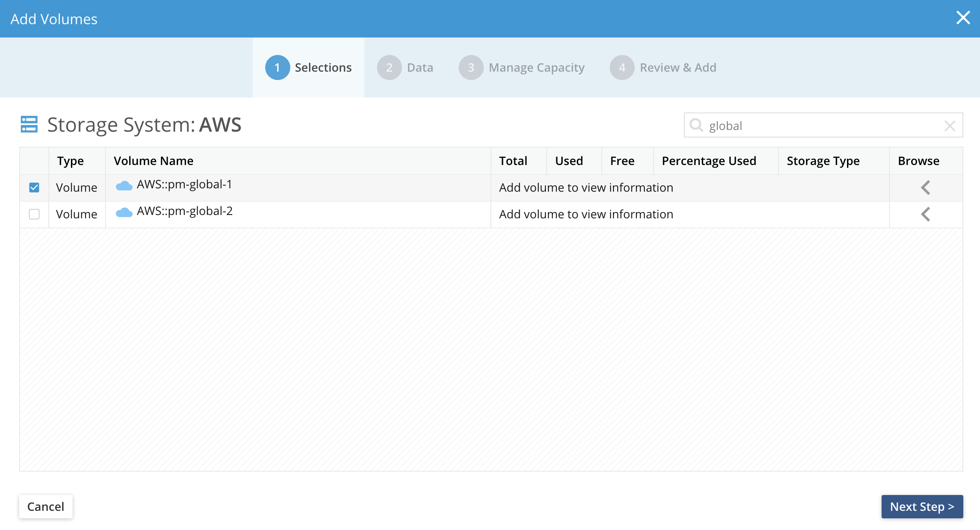
Task: Click the search magnifier icon
Action: pyautogui.click(x=696, y=125)
